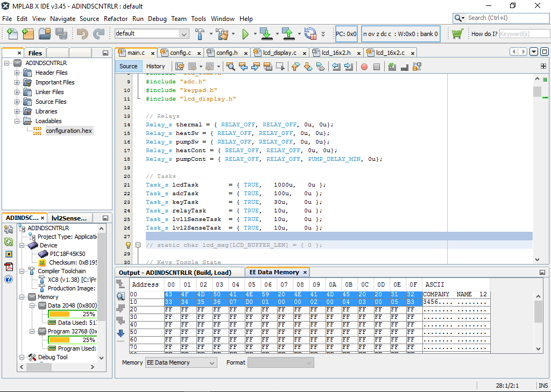Screen dimensions: 551x392
Task: Select the Build Project hammer icon
Action: click(x=200, y=33)
